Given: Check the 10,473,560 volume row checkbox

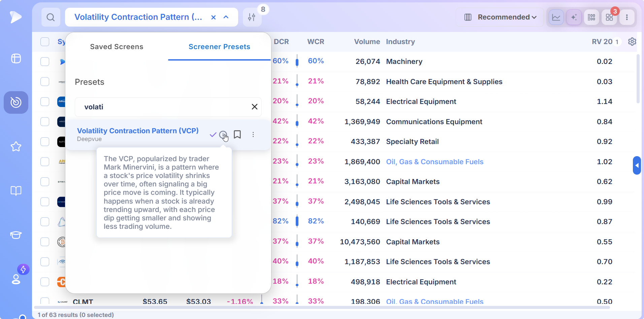Looking at the screenshot, I should click(x=45, y=242).
